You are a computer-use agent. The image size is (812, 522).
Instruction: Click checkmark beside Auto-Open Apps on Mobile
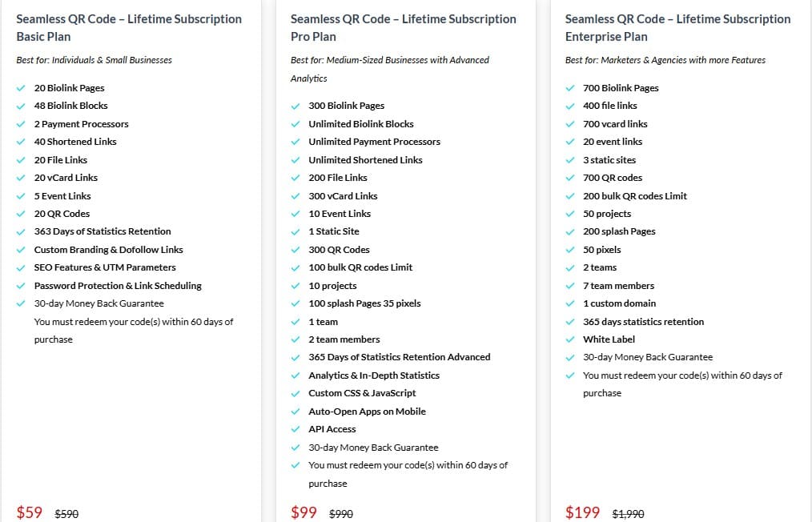pyautogui.click(x=295, y=412)
